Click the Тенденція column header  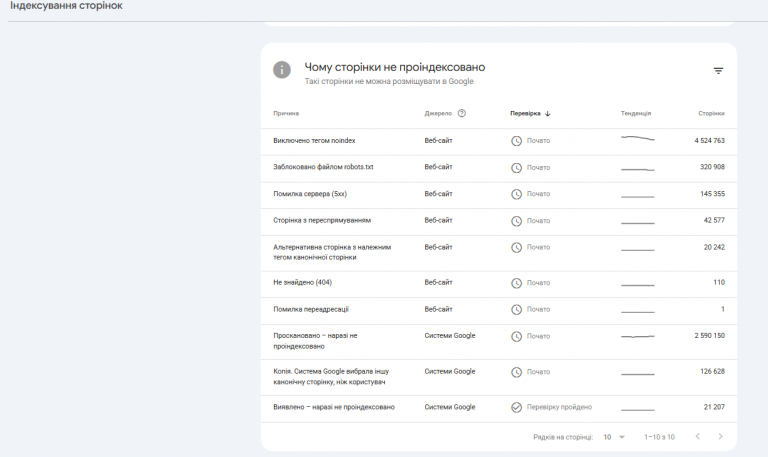[x=636, y=114]
